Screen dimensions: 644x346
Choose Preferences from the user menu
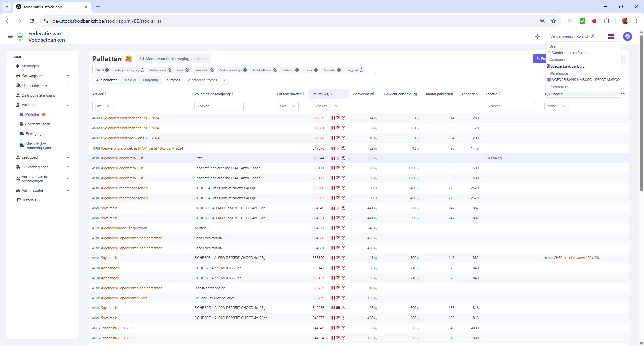pyautogui.click(x=559, y=86)
